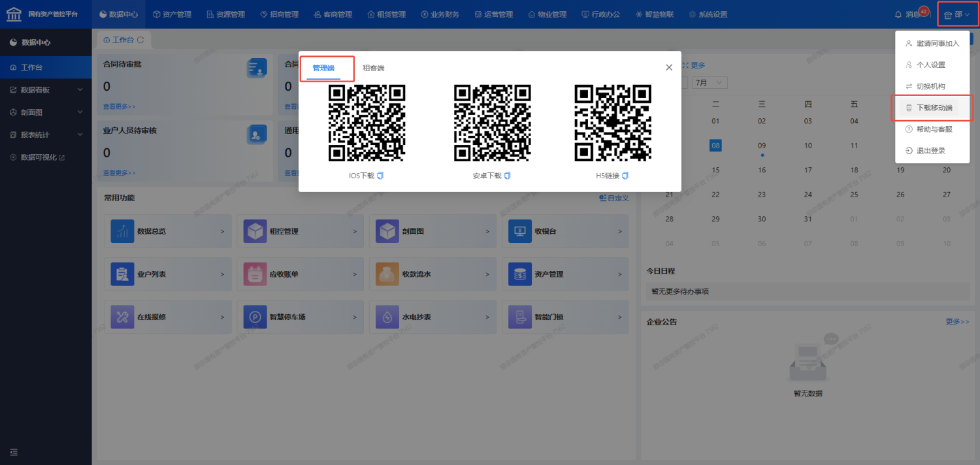Select calendar date 08
The image size is (980, 465).
click(715, 146)
